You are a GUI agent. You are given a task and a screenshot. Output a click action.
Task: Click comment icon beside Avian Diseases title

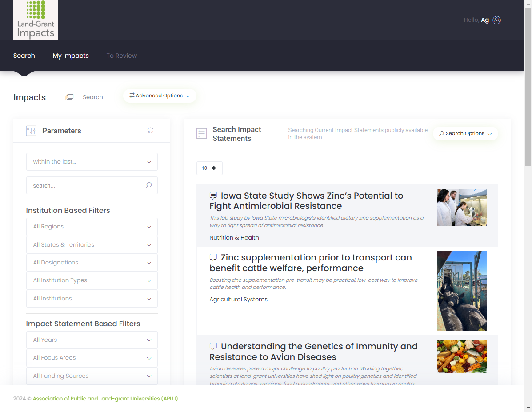(213, 346)
